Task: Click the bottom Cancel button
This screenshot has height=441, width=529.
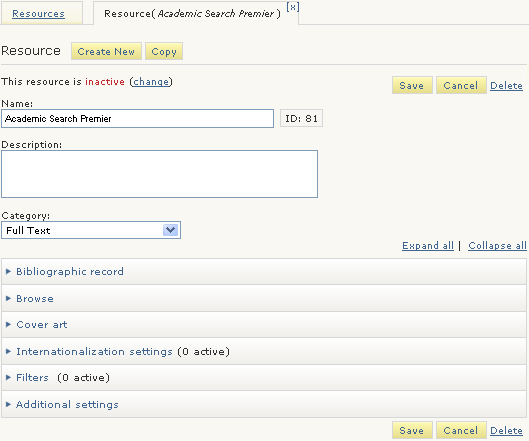Action: pyautogui.click(x=461, y=430)
